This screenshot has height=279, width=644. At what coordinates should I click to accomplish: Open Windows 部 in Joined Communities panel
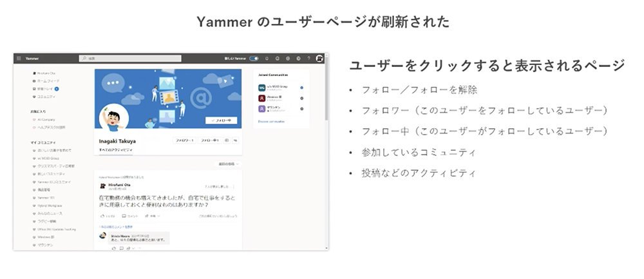[x=274, y=98]
